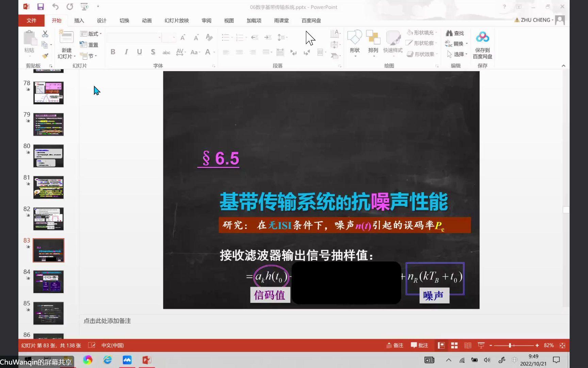Image resolution: width=588 pixels, height=368 pixels.
Task: Click the 备注 (Notes) button
Action: tap(394, 345)
